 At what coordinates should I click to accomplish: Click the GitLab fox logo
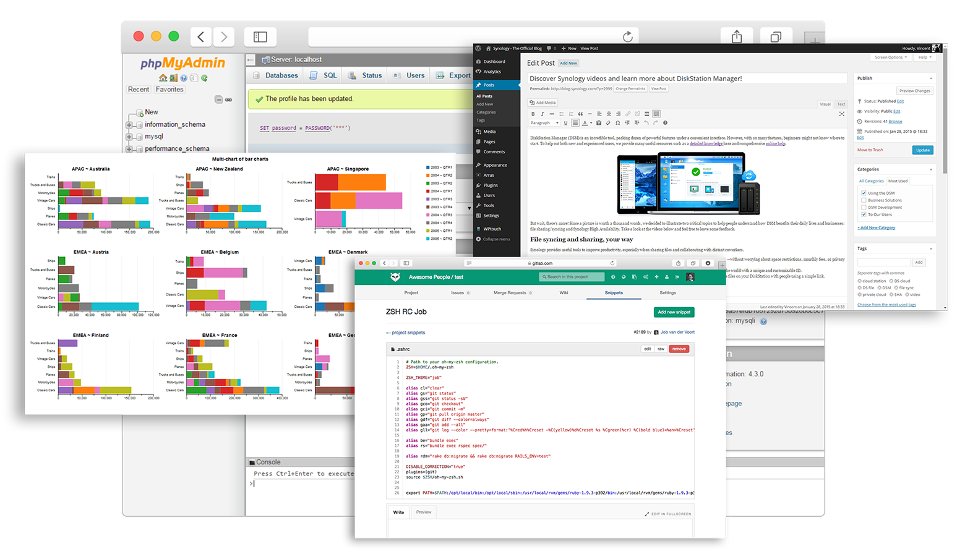point(395,277)
